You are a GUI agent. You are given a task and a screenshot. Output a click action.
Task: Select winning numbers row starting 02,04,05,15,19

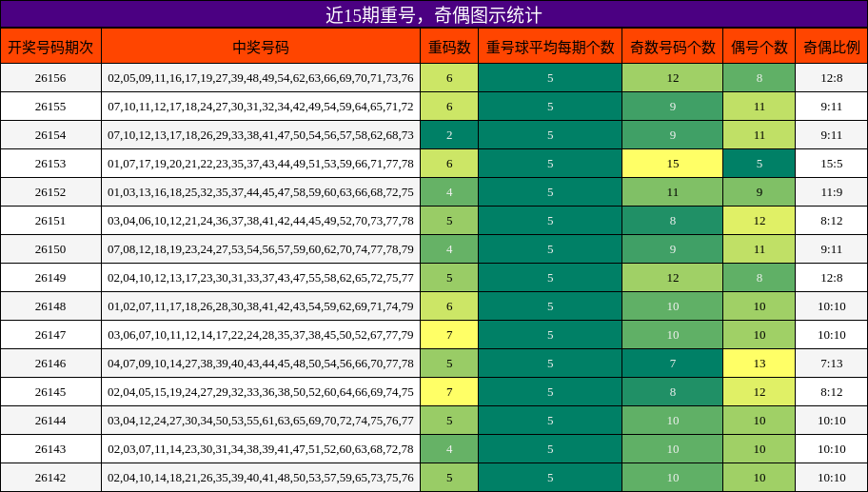tap(261, 392)
